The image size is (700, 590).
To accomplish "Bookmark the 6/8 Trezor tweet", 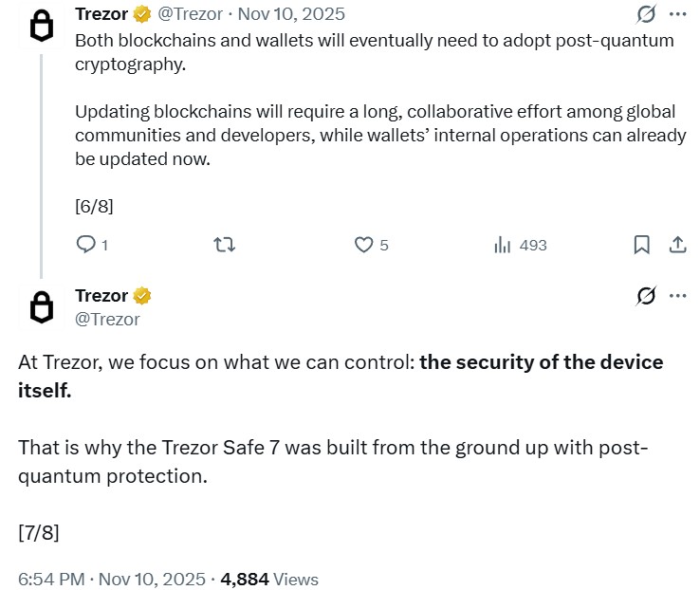I will click(642, 245).
